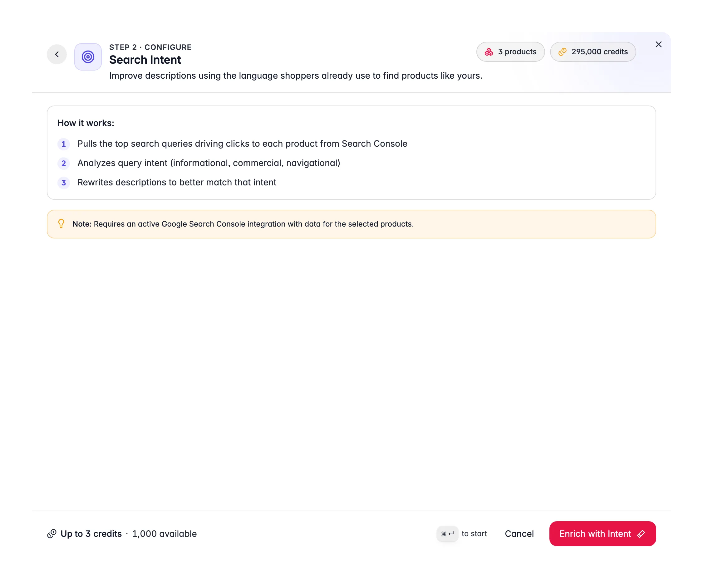703x588 pixels.
Task: Click the 295,000 credits badge
Action: point(593,51)
